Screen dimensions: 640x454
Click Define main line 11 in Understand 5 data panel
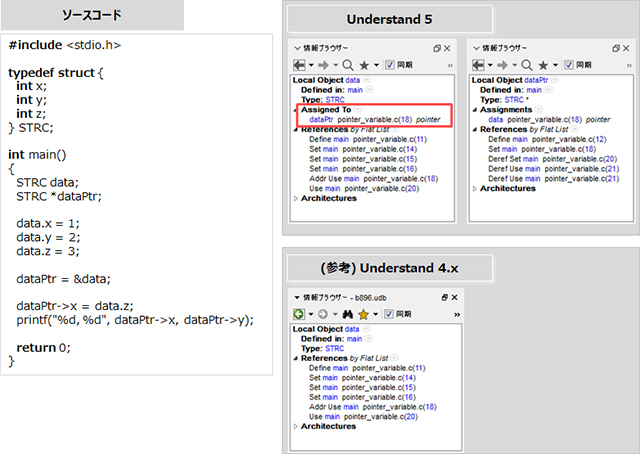coord(368,140)
